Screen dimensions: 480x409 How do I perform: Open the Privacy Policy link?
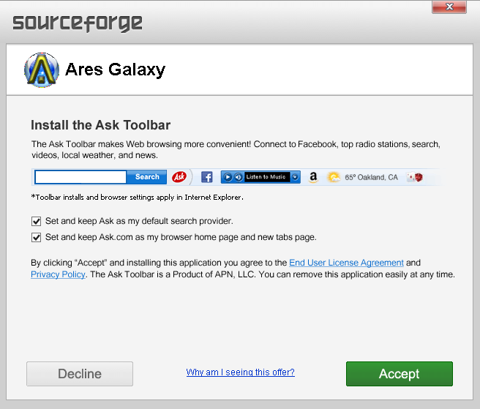pyautogui.click(x=58, y=274)
